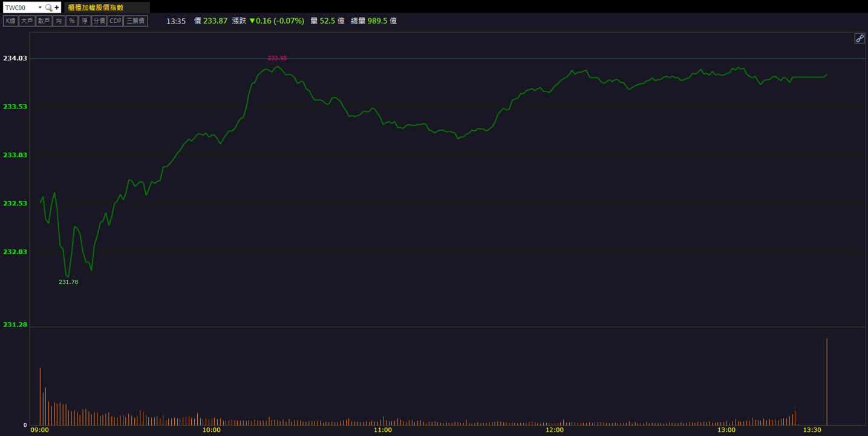Click the volume value 52.5

click(327, 21)
